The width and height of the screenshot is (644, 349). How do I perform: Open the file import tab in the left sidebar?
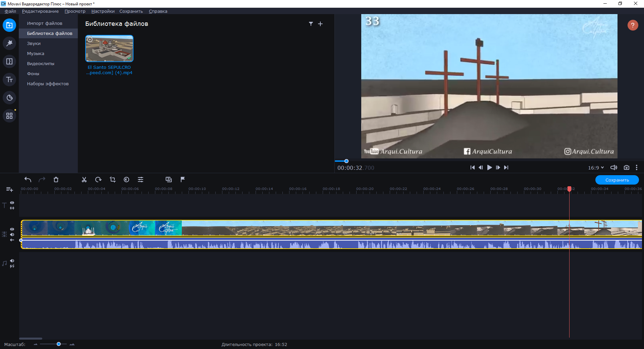9,25
